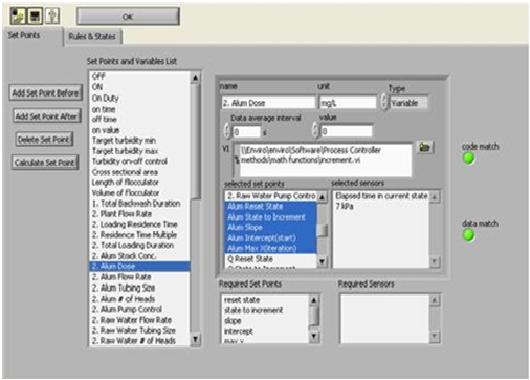Click the down arrow of the Required Set Points scrollbar
The image size is (530, 380).
pos(314,336)
